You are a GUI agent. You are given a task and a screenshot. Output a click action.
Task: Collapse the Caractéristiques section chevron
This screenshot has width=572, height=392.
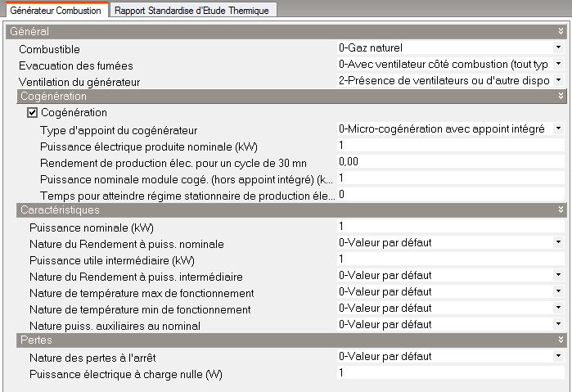tap(560, 210)
